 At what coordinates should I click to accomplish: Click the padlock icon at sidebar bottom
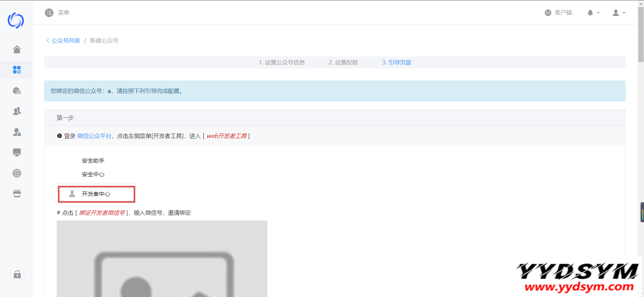tap(17, 275)
